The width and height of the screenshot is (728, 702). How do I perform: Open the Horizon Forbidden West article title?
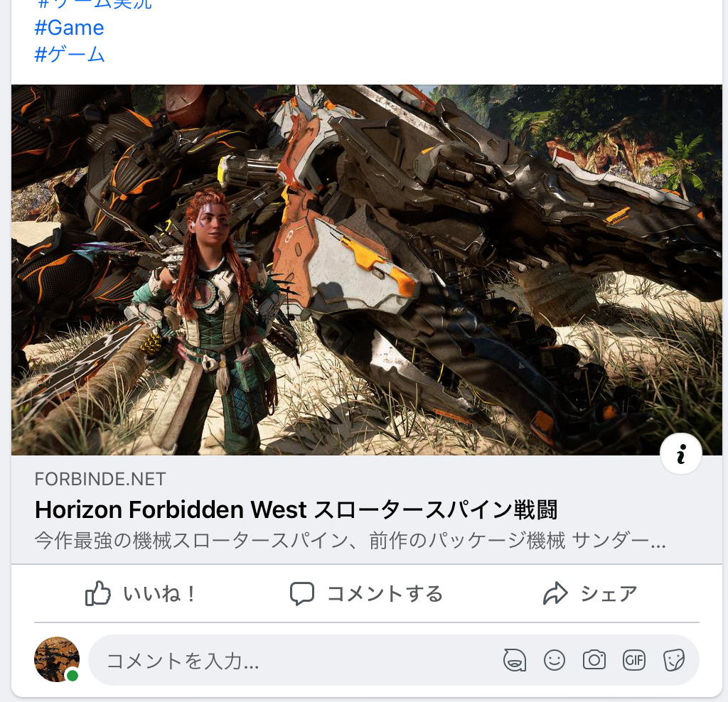296,509
